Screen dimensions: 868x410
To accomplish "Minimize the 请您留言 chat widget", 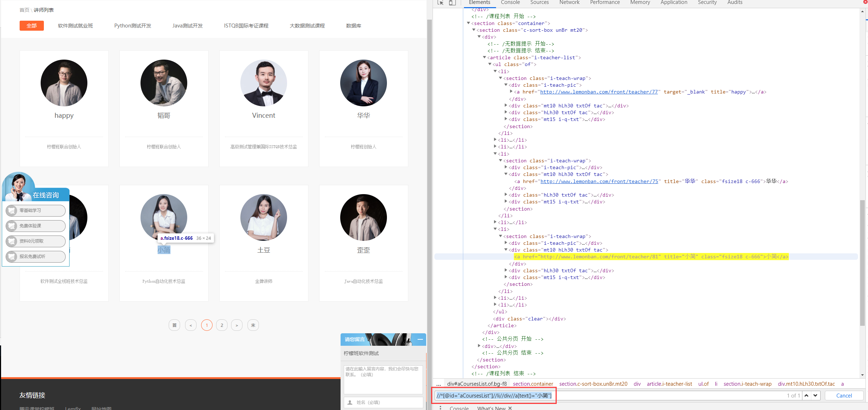I will (x=420, y=339).
